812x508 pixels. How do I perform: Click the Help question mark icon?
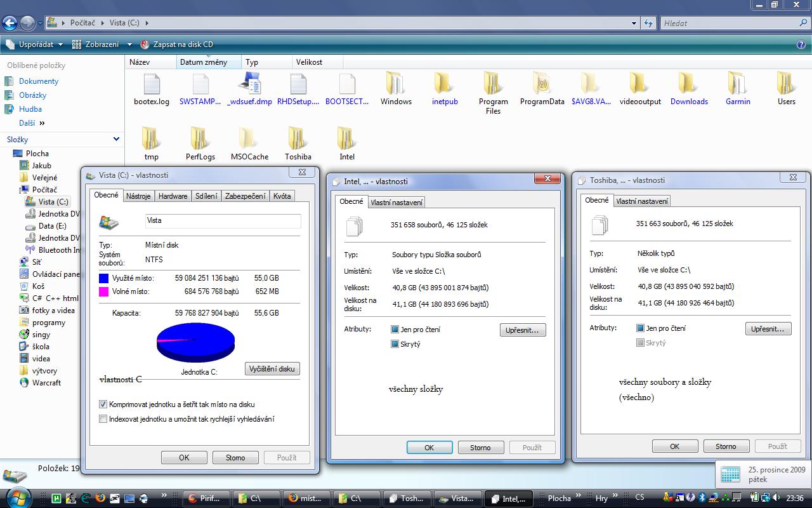point(801,44)
